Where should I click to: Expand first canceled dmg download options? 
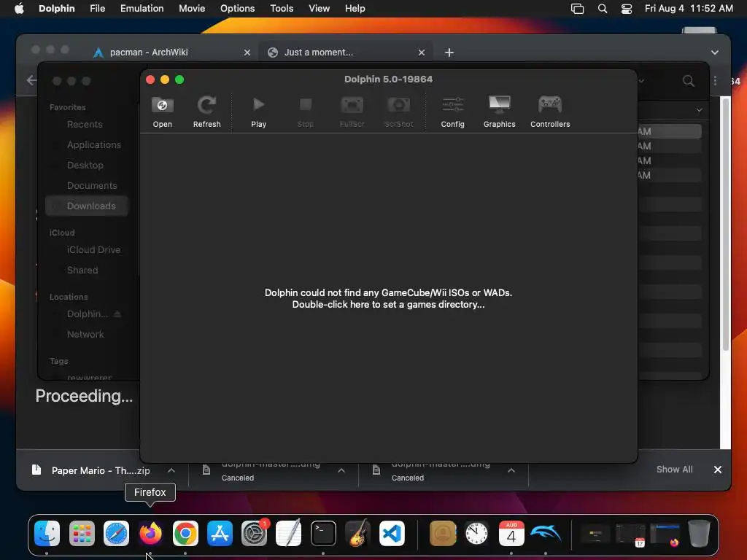pyautogui.click(x=341, y=470)
